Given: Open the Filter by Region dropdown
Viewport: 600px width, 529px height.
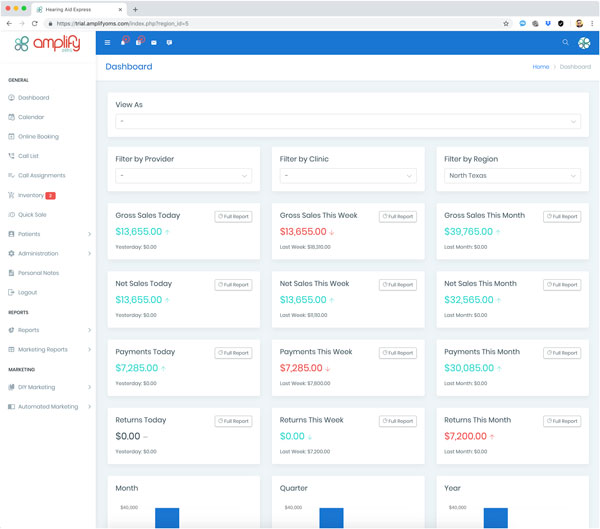Looking at the screenshot, I should (x=512, y=176).
